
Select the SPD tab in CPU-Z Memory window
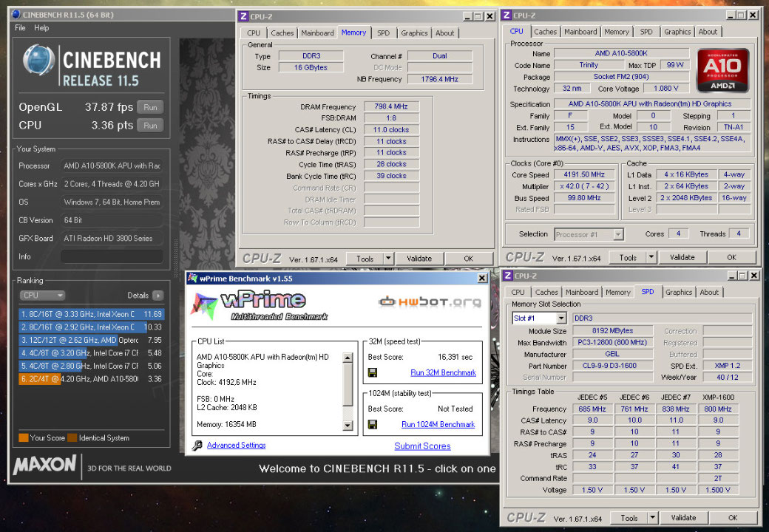tap(384, 33)
